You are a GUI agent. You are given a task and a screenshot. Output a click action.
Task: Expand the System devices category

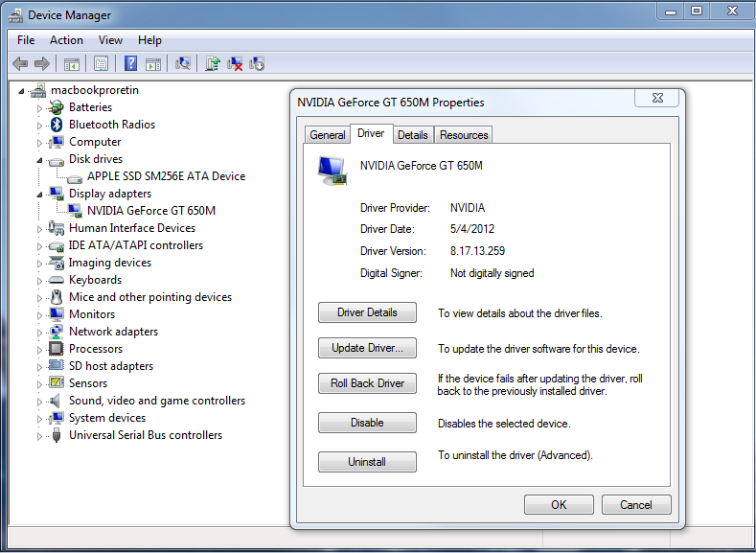pyautogui.click(x=39, y=419)
